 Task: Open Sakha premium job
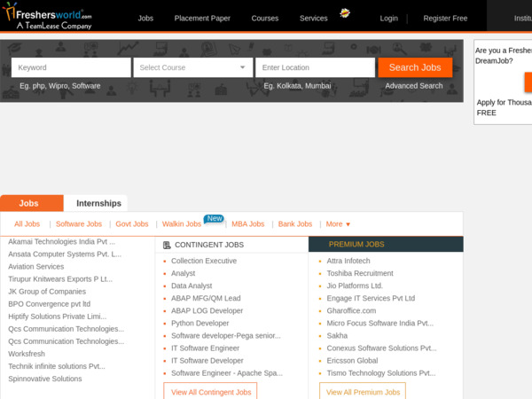click(337, 336)
